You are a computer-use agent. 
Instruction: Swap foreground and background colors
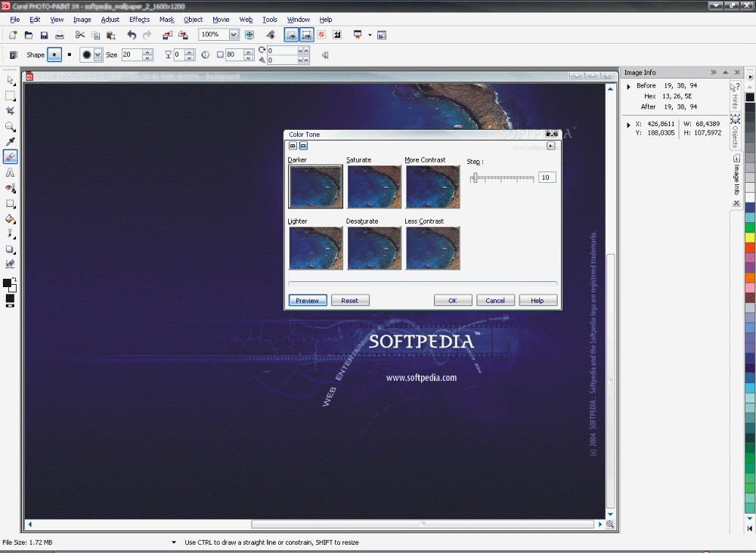click(x=14, y=280)
